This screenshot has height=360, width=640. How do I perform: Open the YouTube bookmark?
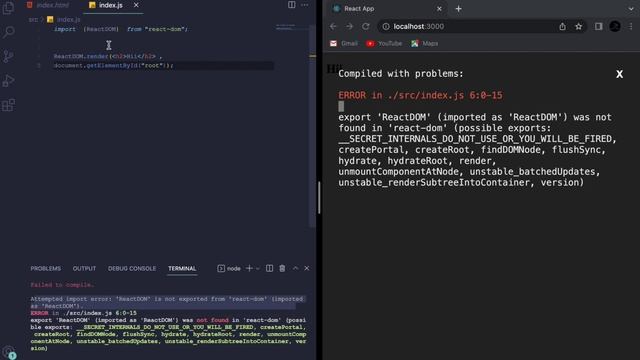click(x=384, y=43)
